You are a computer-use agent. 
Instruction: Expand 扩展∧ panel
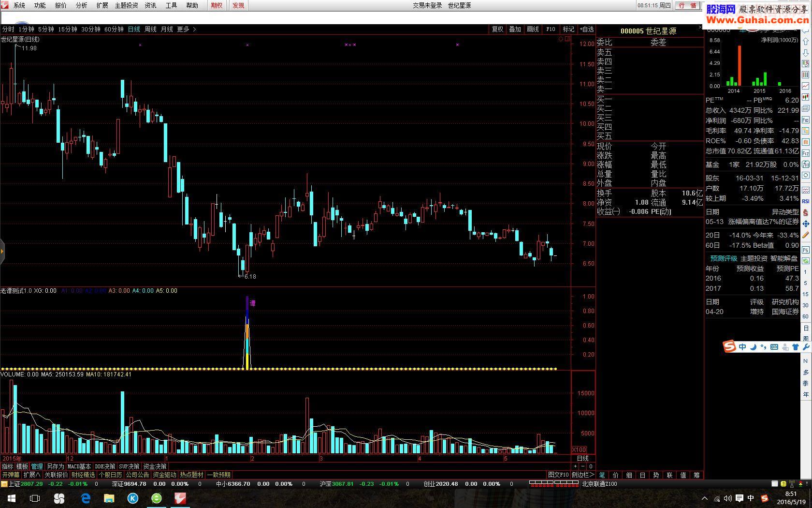coord(32,475)
